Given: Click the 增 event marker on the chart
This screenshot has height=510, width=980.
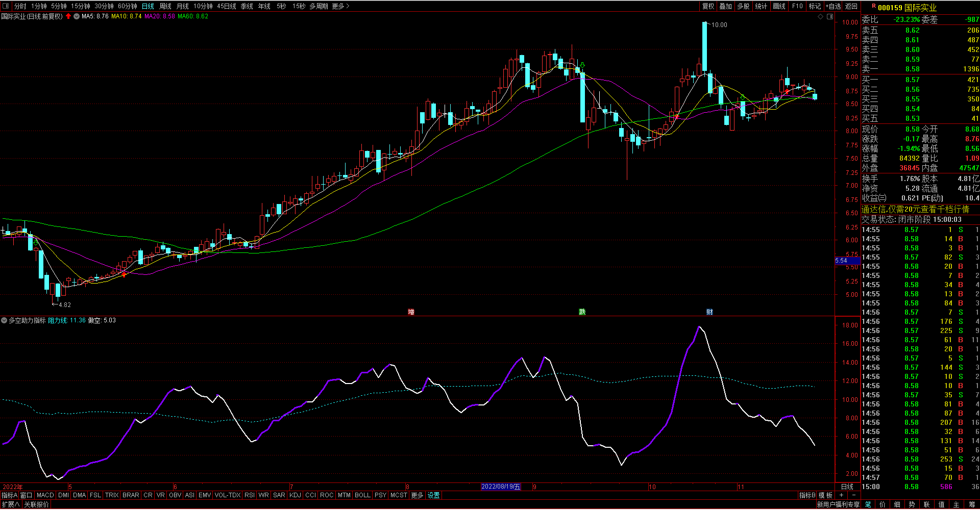Looking at the screenshot, I should [411, 312].
